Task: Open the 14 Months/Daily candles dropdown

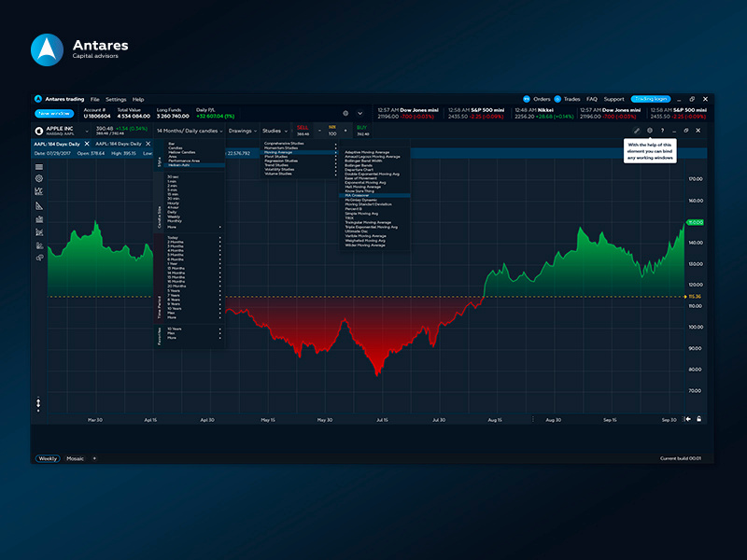Action: (x=190, y=131)
